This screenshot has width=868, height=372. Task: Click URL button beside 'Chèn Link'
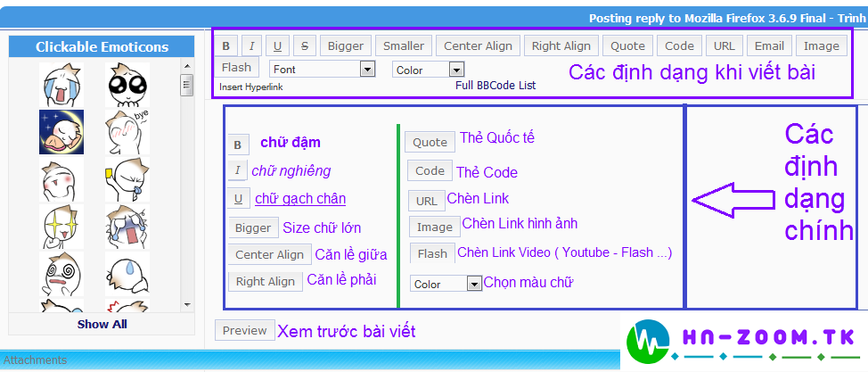(427, 202)
